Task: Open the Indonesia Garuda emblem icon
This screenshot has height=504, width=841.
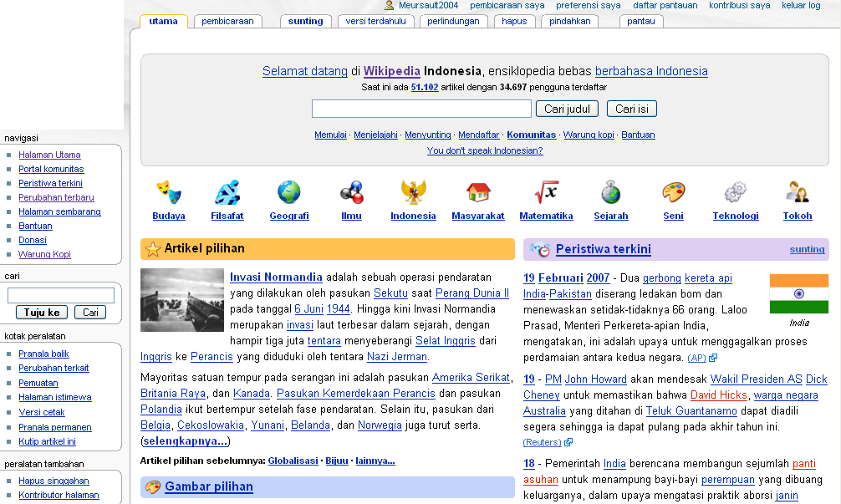Action: pos(413,192)
